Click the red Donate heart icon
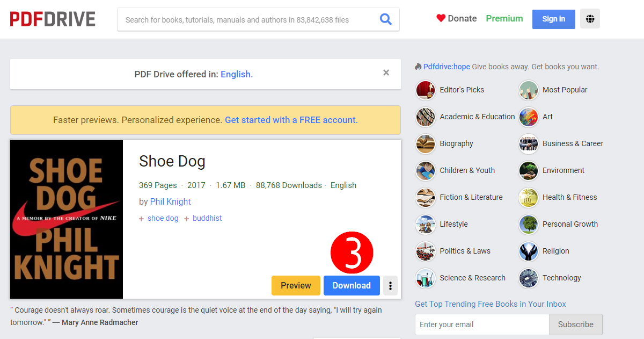This screenshot has height=339, width=644. [x=441, y=18]
